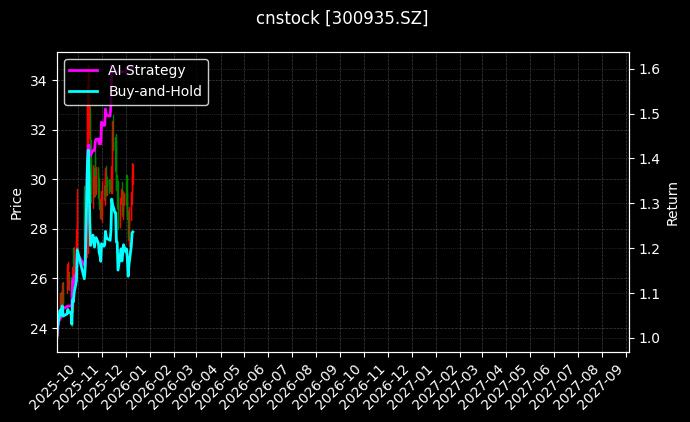Click the Price axis label

click(x=16, y=203)
